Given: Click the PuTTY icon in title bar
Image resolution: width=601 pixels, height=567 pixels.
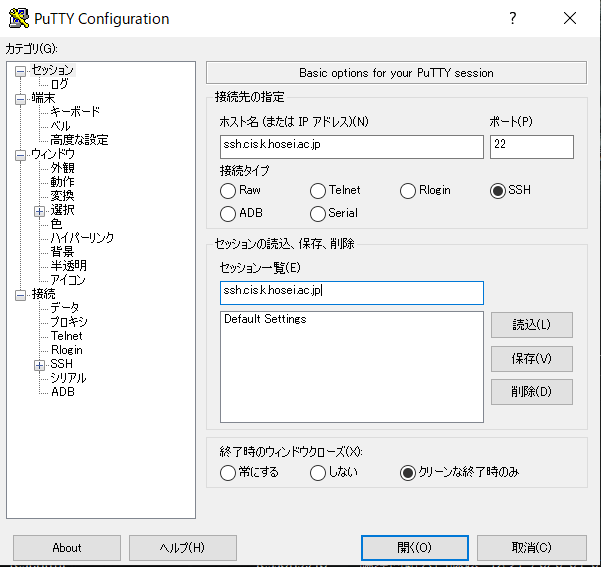Looking at the screenshot, I should [18, 18].
